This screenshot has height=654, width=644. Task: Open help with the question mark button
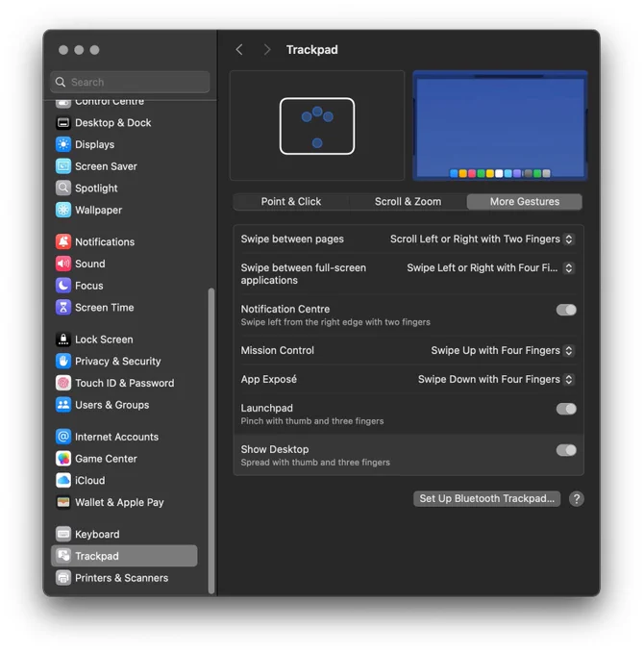click(x=577, y=499)
